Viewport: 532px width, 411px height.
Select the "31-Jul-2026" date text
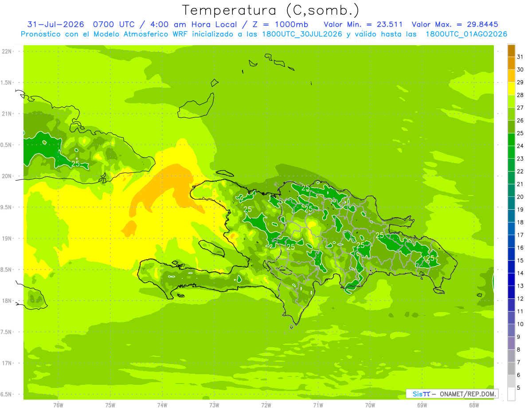point(55,24)
